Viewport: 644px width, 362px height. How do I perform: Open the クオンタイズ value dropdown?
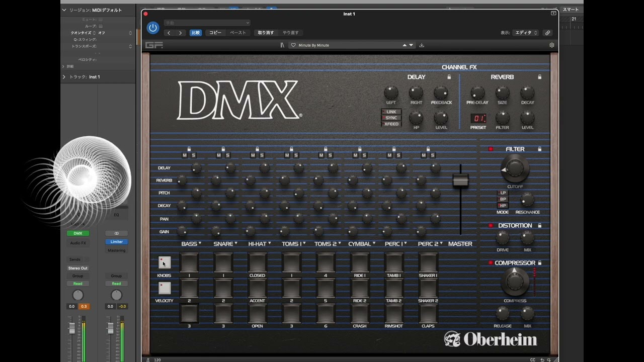[x=115, y=33]
